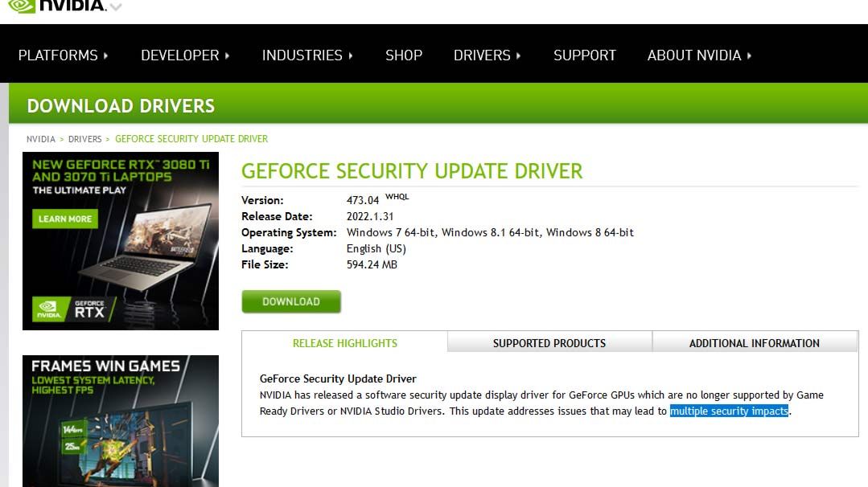This screenshot has height=487, width=868.
Task: Go to SHOP in the navigation bar
Action: click(404, 55)
